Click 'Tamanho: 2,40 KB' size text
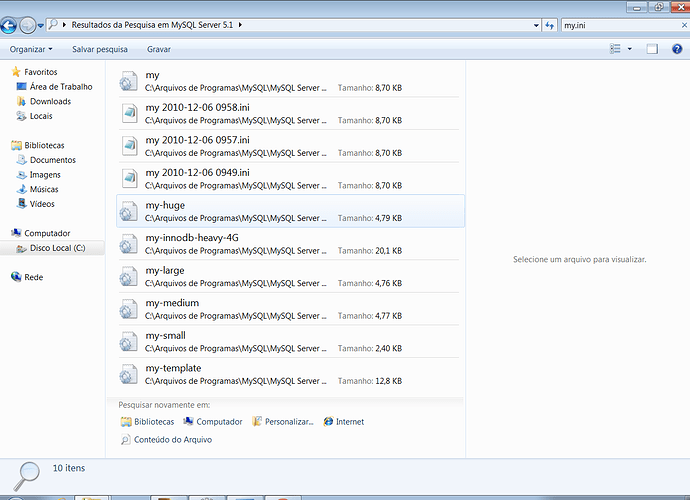 pyautogui.click(x=370, y=349)
